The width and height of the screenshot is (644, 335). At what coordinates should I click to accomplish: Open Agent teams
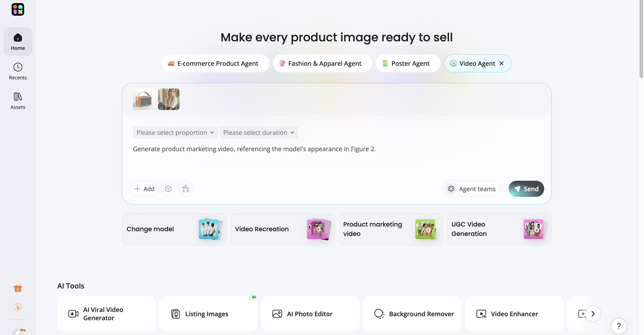[472, 189]
